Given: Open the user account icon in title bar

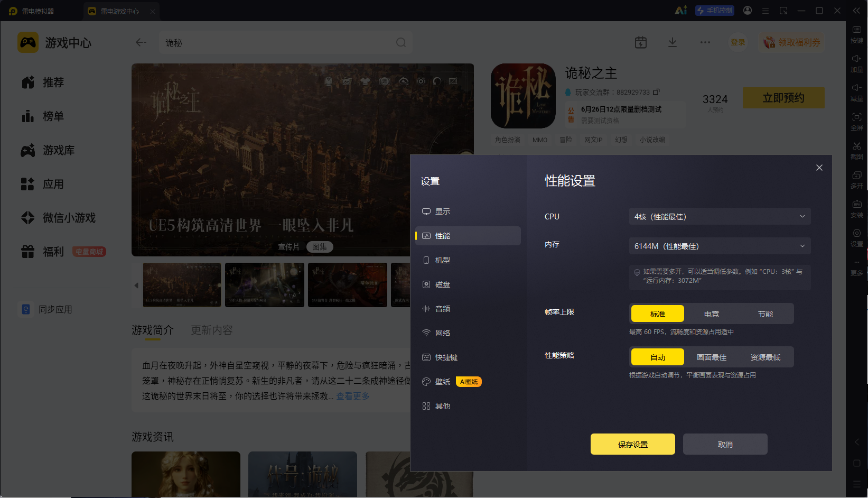Looking at the screenshot, I should point(748,11).
